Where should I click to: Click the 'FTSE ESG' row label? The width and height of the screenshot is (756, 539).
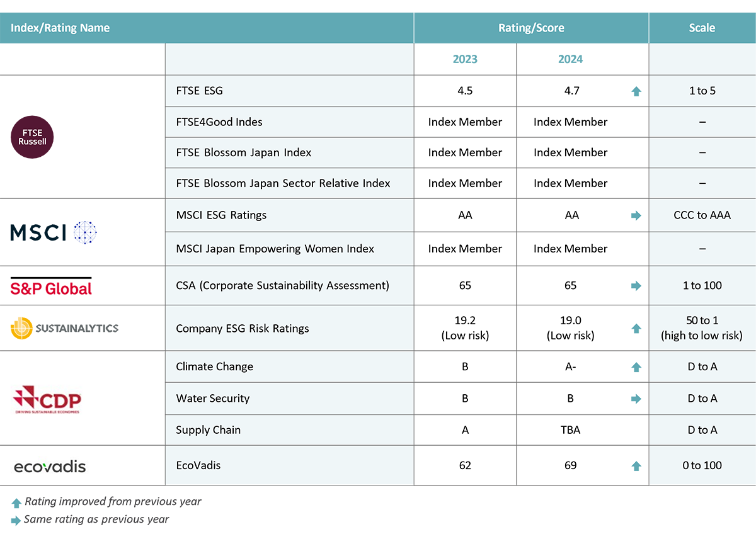click(200, 91)
